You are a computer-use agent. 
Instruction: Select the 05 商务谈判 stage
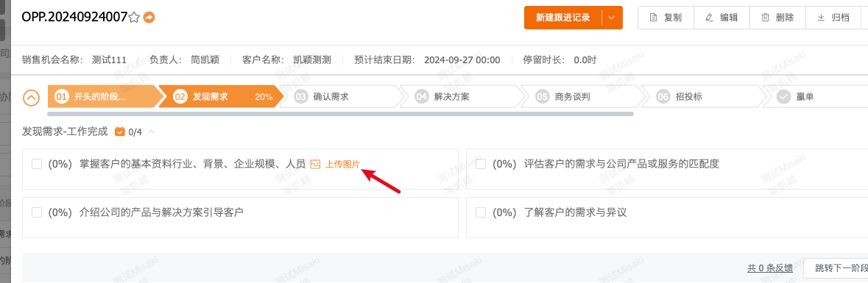[579, 96]
